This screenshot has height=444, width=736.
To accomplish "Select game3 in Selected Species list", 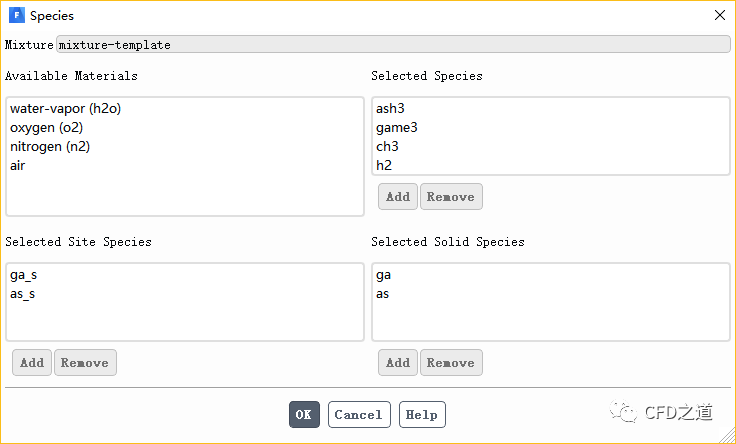I will (397, 128).
